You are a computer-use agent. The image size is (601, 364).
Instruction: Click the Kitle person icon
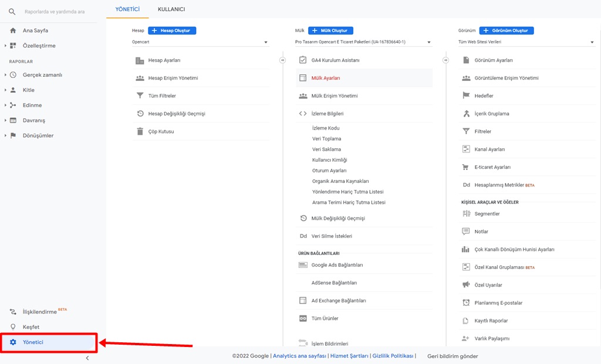tap(13, 90)
